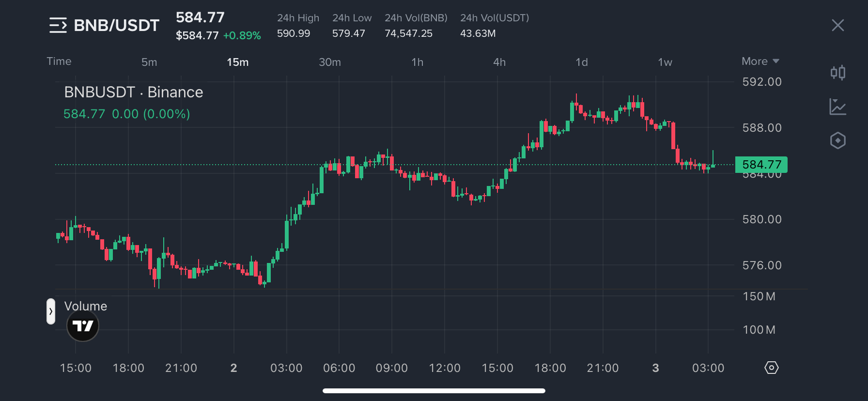Switch to the 1h interval
Image resolution: width=868 pixels, height=401 pixels.
tap(418, 62)
